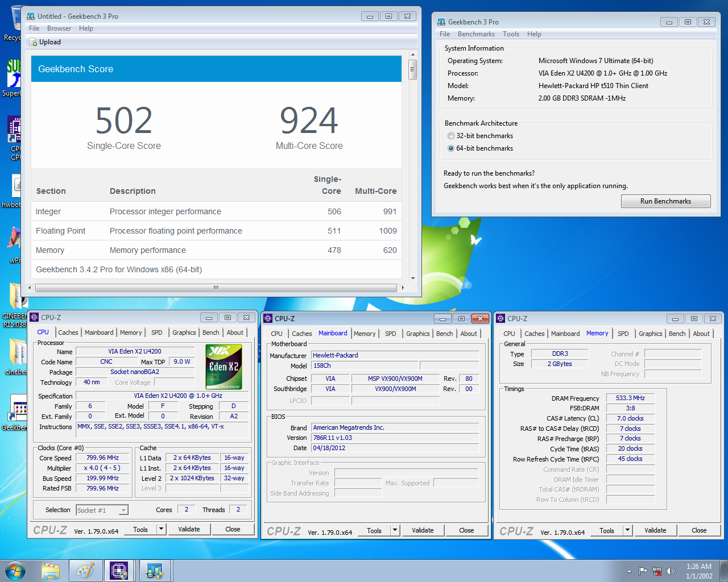Open the Tools menu in Geekbench 3 Pro

(x=511, y=34)
